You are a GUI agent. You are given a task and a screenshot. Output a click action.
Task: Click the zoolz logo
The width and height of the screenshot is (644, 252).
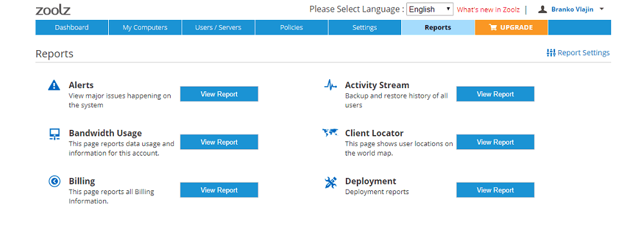(x=53, y=10)
